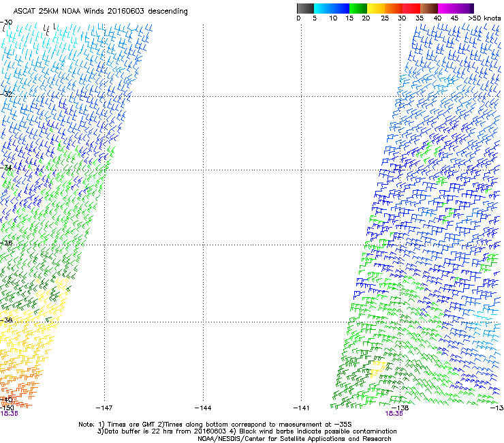Image resolution: width=504 pixels, height=443 pixels.
Task: Pick the magenta 40-45 knots legend segment
Action: [447, 8]
